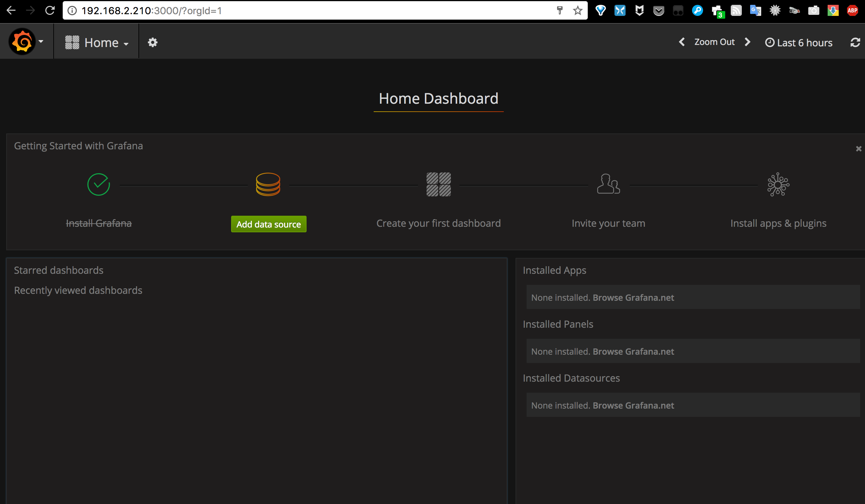The image size is (865, 504).
Task: Shift time range backward with left chevron
Action: click(x=682, y=42)
